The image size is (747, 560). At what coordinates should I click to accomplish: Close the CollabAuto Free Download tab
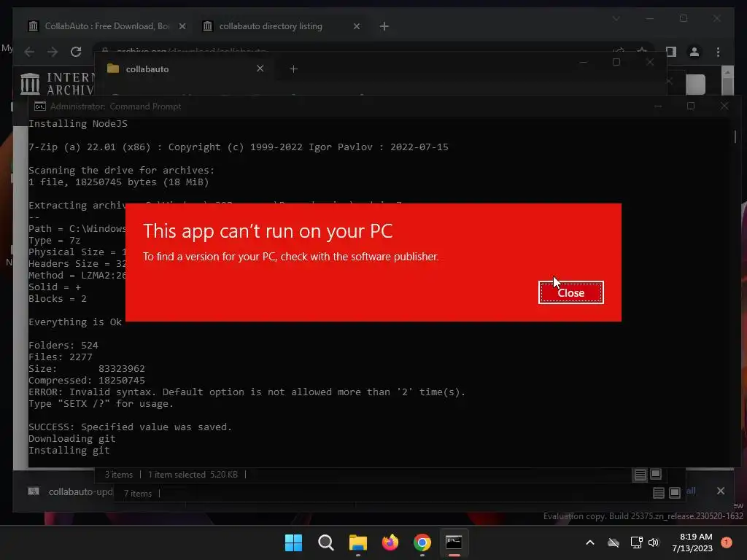[x=182, y=26]
